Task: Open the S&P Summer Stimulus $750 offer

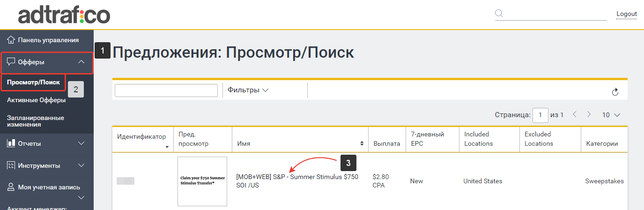Action: [x=297, y=181]
